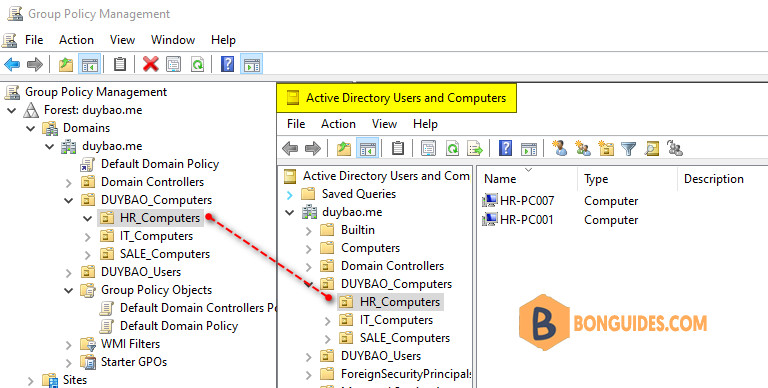Open Window menu in Group Policy Management
Screen dimensions: 768x388
pos(173,40)
